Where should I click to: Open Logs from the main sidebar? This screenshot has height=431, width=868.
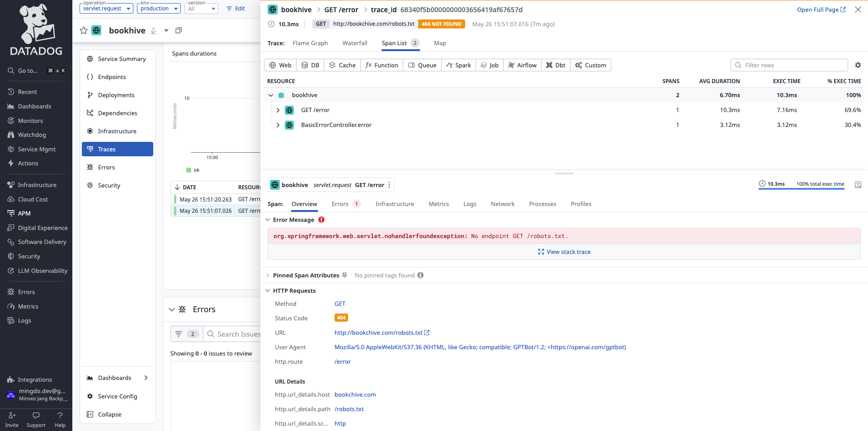pyautogui.click(x=24, y=320)
